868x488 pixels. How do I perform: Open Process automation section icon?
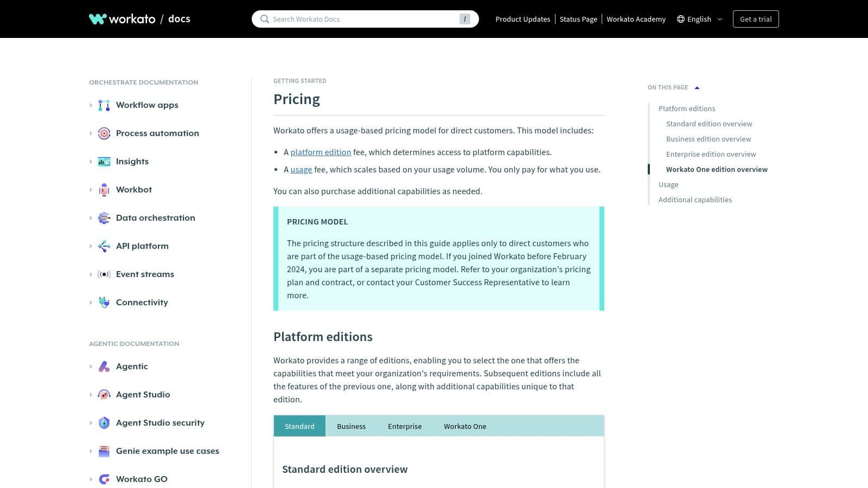(104, 133)
